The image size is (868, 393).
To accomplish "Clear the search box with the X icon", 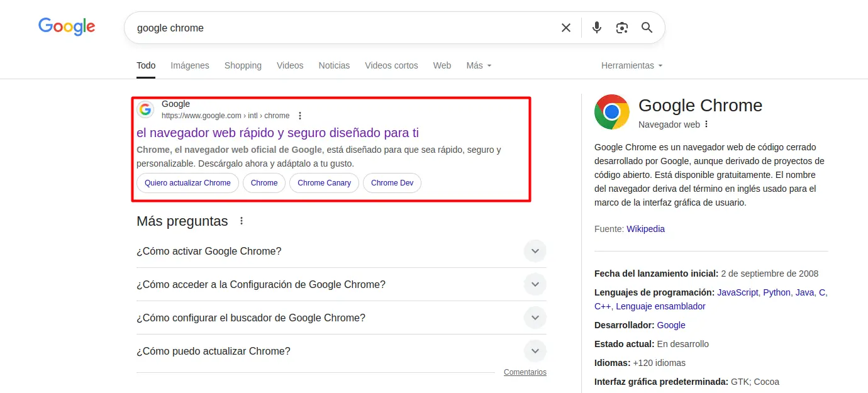I will tap(566, 28).
